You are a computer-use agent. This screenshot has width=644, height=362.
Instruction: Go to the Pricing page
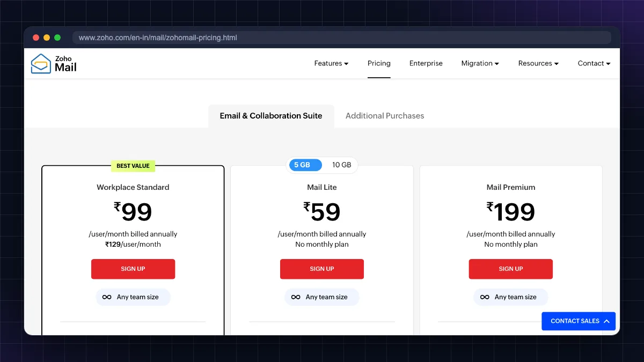pyautogui.click(x=379, y=63)
